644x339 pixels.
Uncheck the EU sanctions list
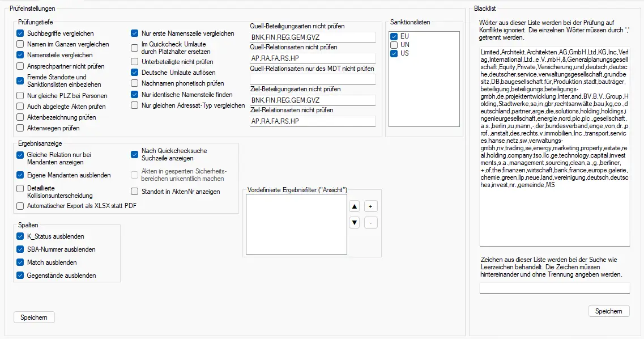click(394, 35)
